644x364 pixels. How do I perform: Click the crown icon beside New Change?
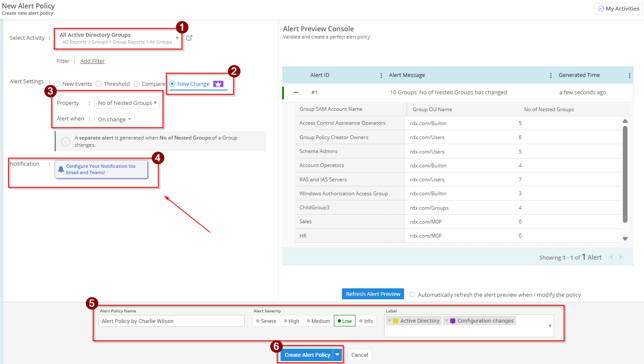click(218, 84)
